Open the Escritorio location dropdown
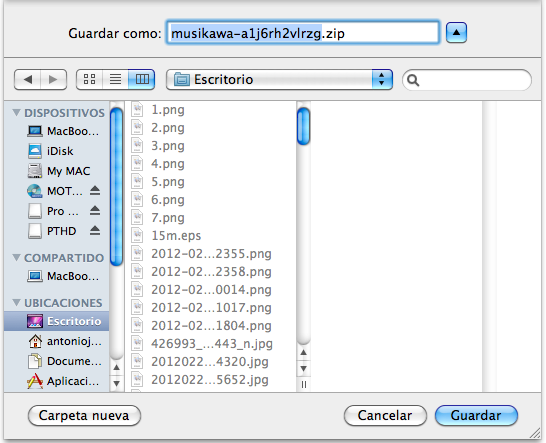The image size is (546, 443). [279, 79]
